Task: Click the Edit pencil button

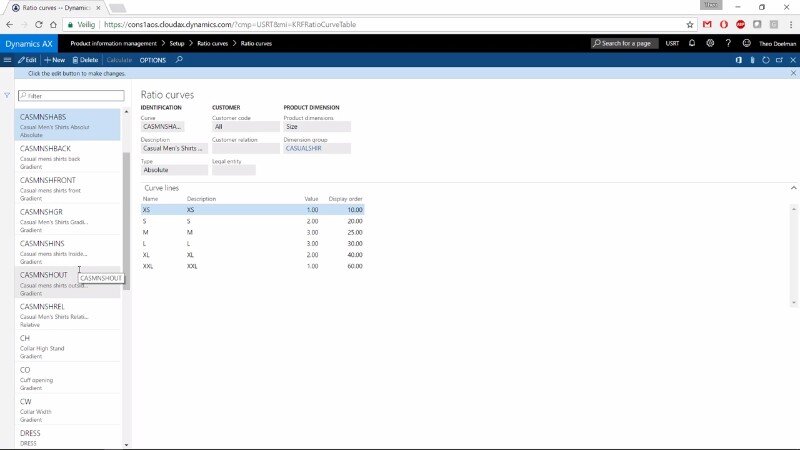Action: click(27, 60)
